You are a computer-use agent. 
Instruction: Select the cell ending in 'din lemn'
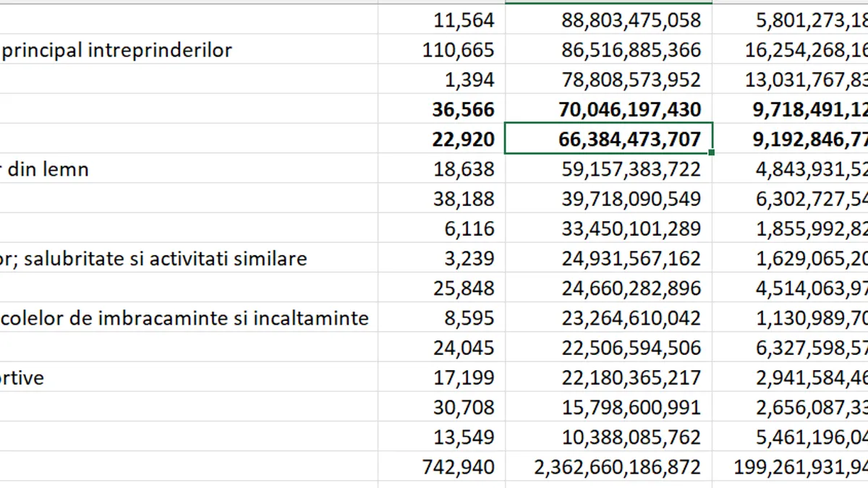[x=188, y=169]
